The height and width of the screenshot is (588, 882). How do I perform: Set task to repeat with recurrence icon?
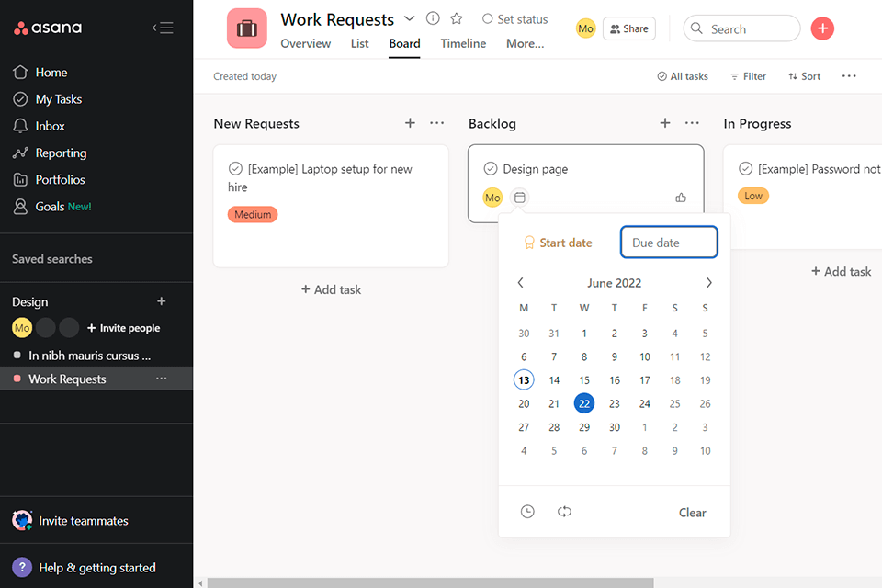pos(564,512)
